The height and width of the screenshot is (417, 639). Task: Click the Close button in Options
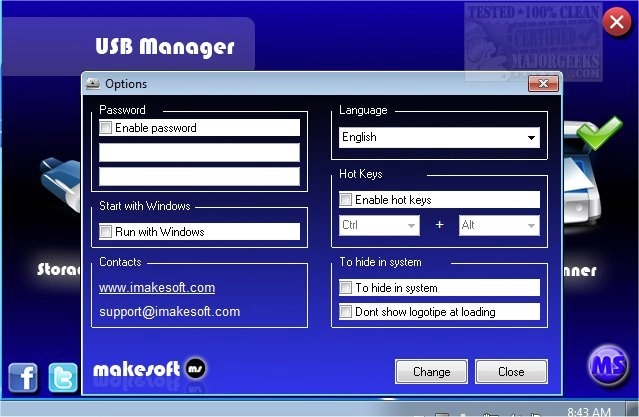(511, 371)
